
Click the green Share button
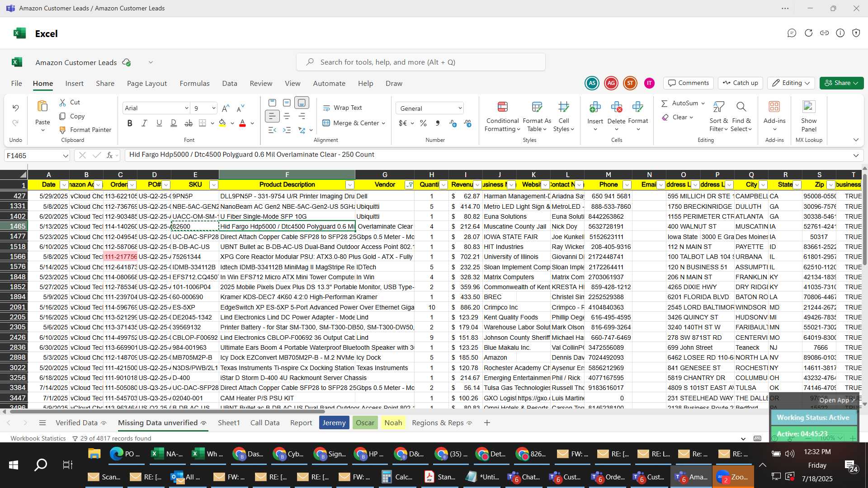(841, 83)
